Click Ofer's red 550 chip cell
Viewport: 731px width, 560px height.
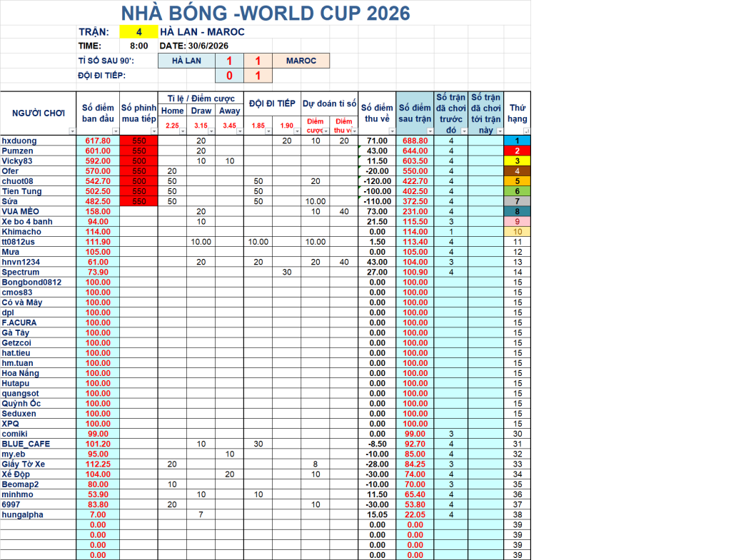pos(139,171)
